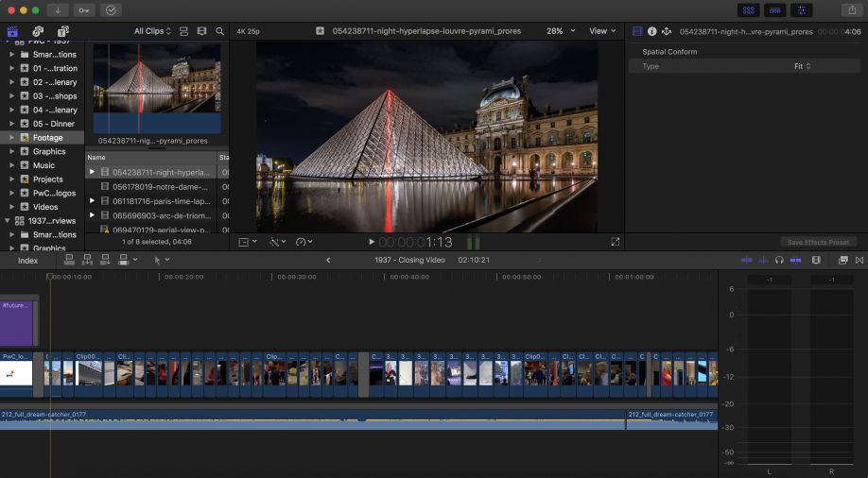The width and height of the screenshot is (868, 478).
Task: Show the Photos and Audio sidebar
Action: [x=38, y=31]
